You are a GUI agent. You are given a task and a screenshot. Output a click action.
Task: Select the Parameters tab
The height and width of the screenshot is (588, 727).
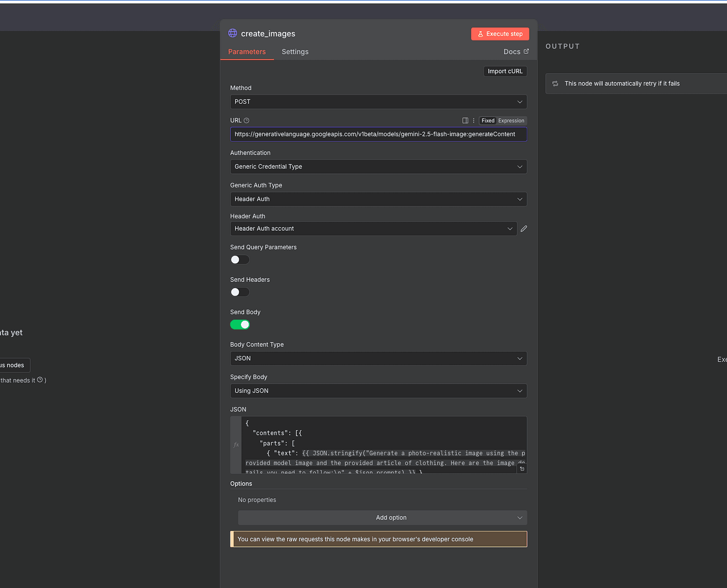247,52
